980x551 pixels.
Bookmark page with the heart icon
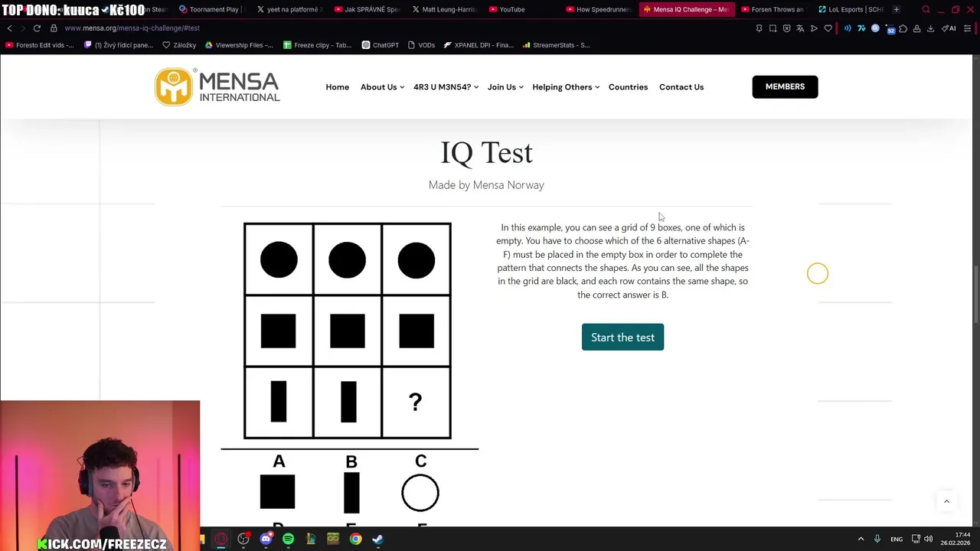click(828, 28)
